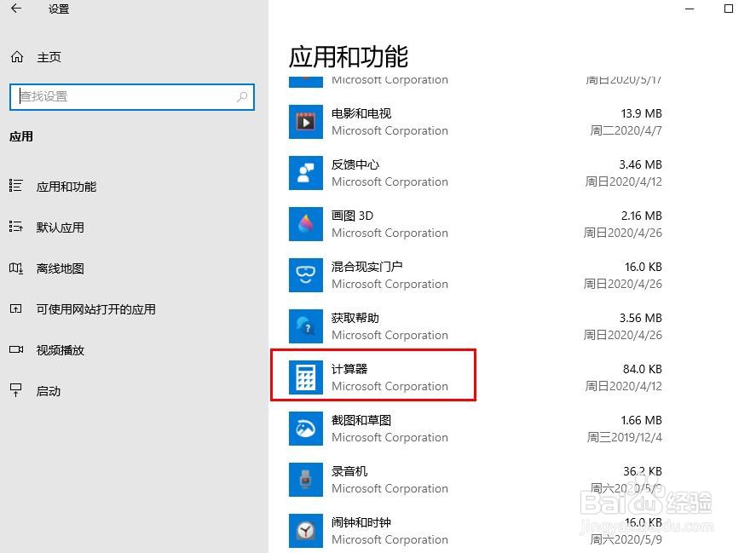
Task: Select the 闹钟和时钟 app name
Action: click(x=361, y=522)
